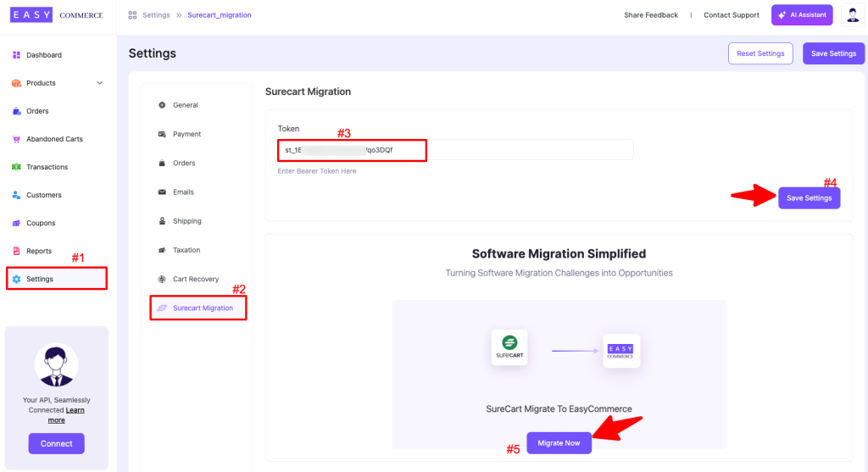The height and width of the screenshot is (472, 868).
Task: Click the Reports document icon
Action: click(17, 251)
